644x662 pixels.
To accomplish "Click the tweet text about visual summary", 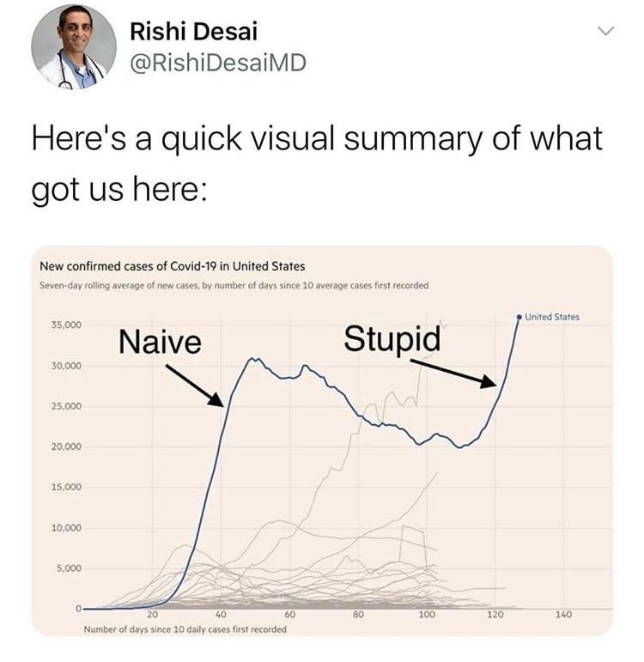I will [x=318, y=161].
